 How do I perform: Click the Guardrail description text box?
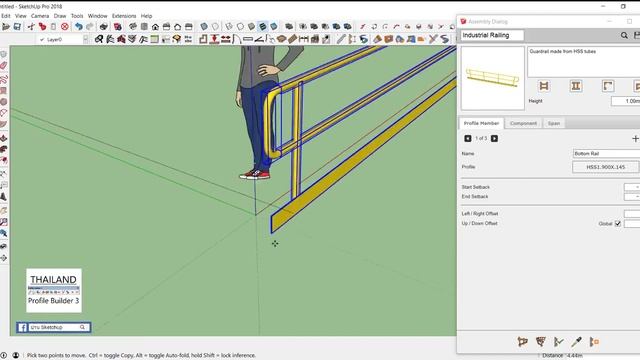pos(584,62)
